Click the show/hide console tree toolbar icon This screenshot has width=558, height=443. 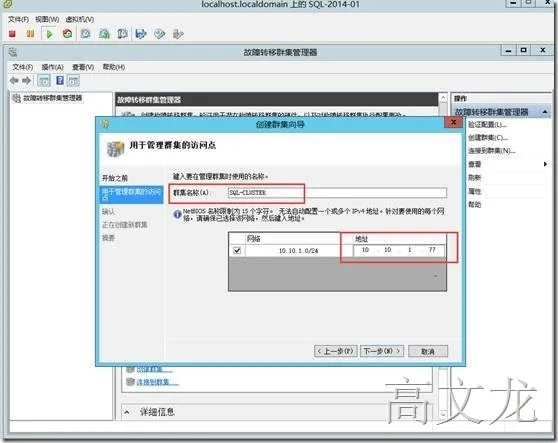click(44, 81)
